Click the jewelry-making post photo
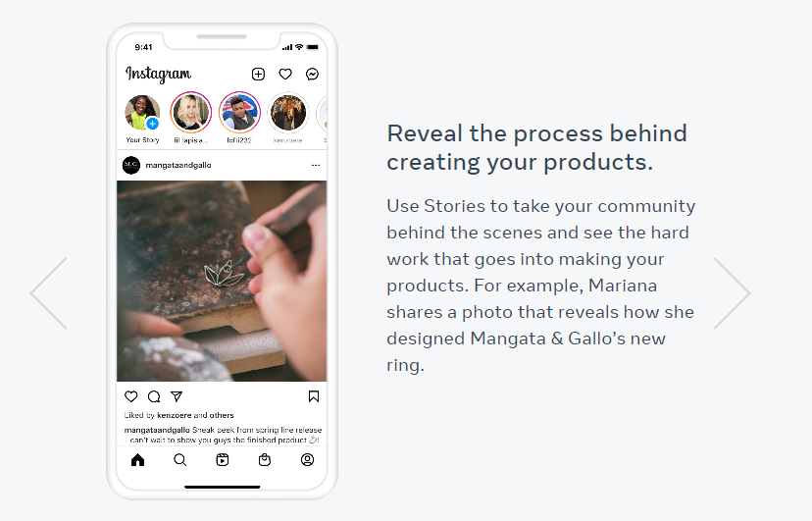The image size is (812, 521). click(x=222, y=281)
